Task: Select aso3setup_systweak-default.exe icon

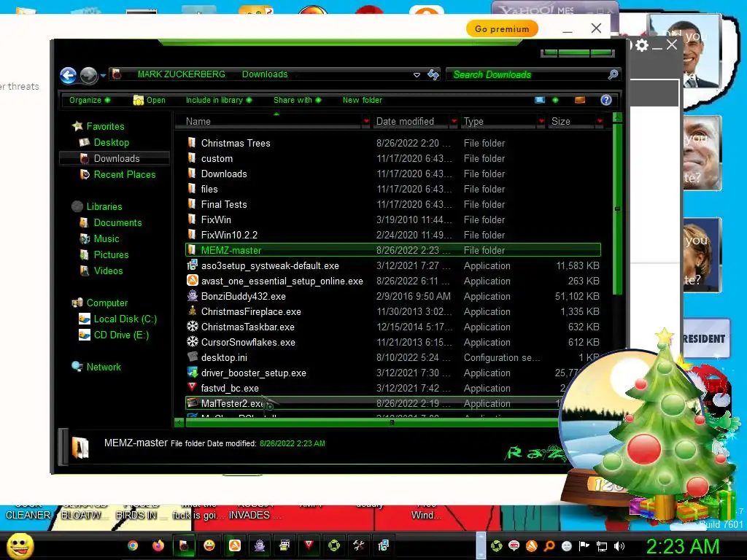Action: pos(192,265)
